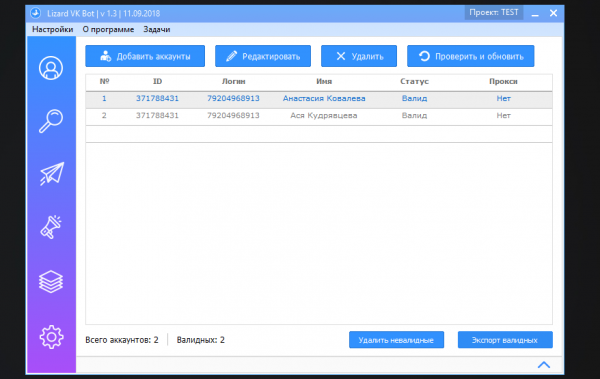Open the О программе menu
This screenshot has height=379, width=600.
pyautogui.click(x=108, y=29)
